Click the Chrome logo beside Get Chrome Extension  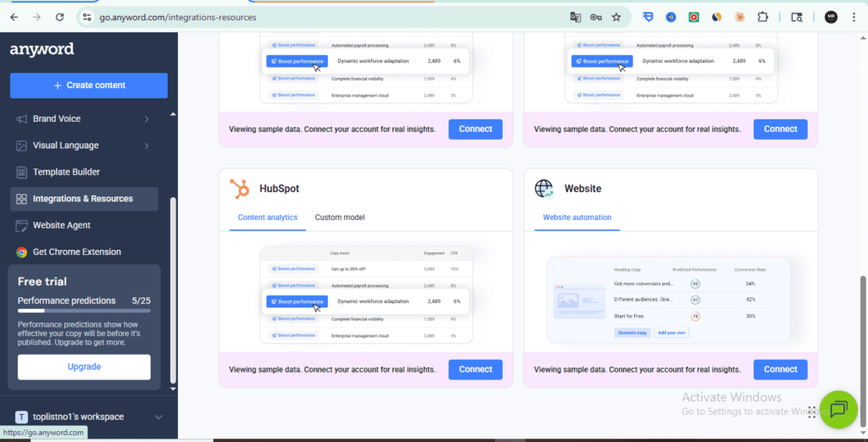(21, 251)
